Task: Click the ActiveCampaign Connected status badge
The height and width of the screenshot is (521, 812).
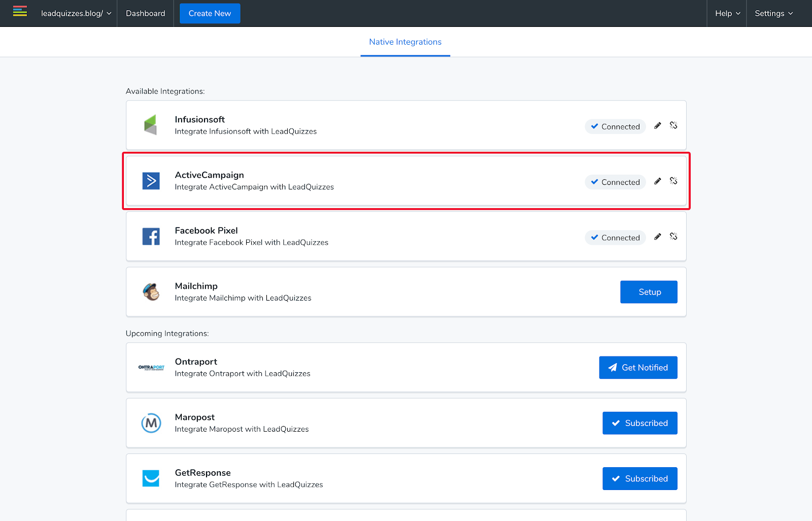Action: point(615,182)
